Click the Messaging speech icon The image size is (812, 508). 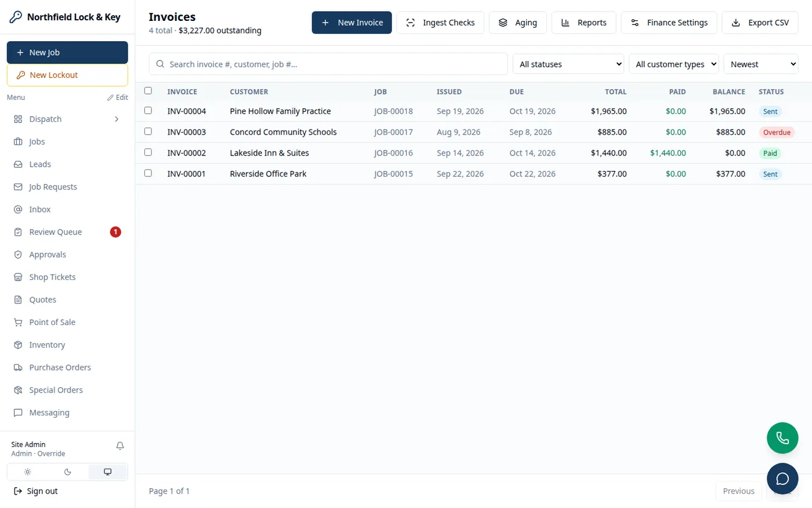(x=18, y=413)
